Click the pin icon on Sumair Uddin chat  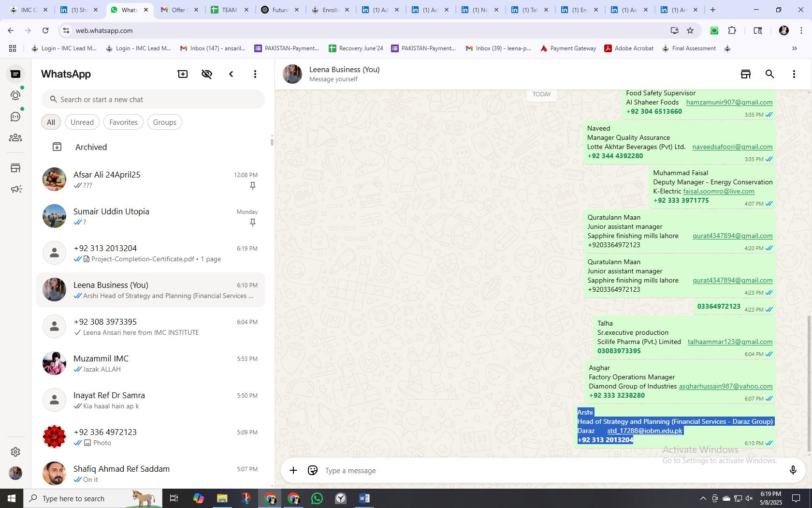tap(252, 223)
